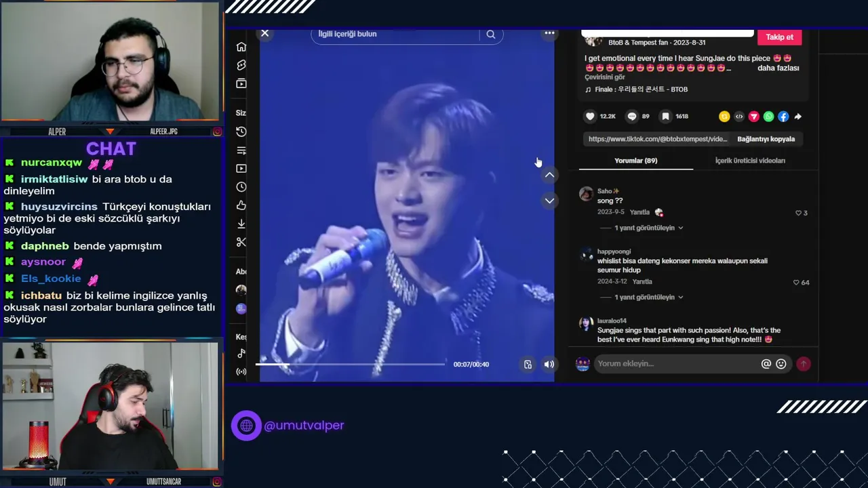Screen dimensions: 868x488
Task: Click 'Çevirisini gör' translation link
Action: point(605,77)
